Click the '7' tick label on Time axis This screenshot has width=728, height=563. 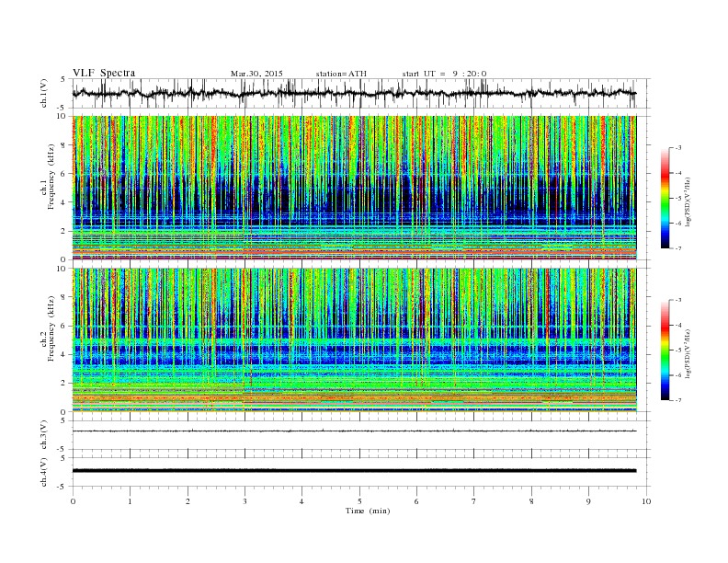(474, 501)
